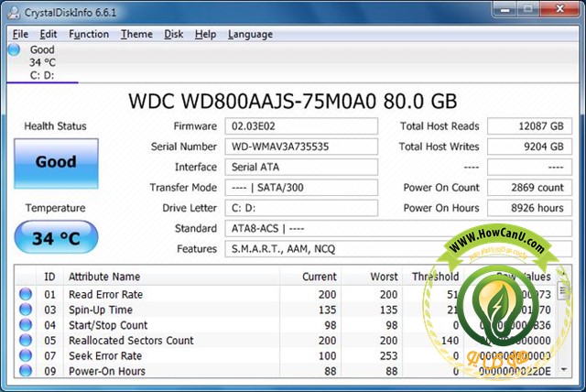Click the Current column header
Viewport: 586px width, 392px height.
click(310, 277)
